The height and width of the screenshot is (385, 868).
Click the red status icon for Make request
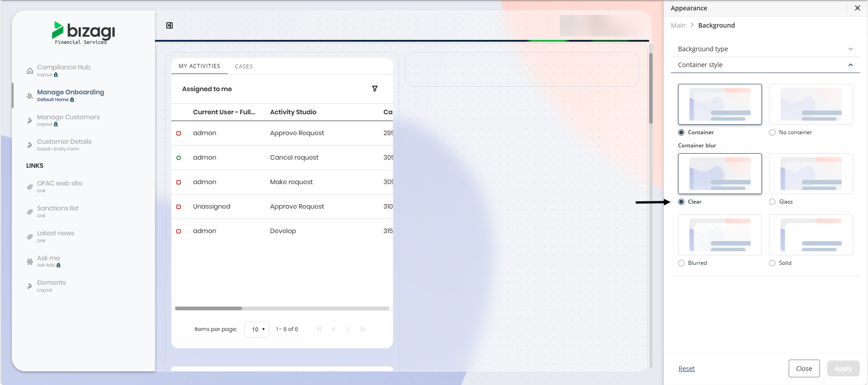(x=179, y=182)
